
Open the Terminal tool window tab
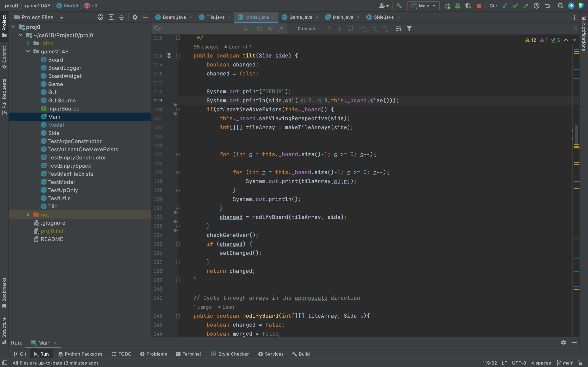(188, 354)
